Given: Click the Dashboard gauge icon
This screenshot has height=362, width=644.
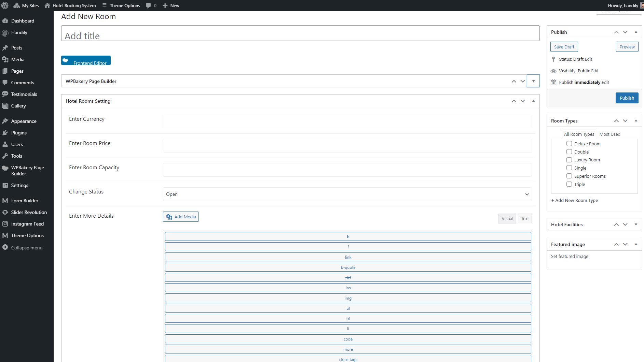Looking at the screenshot, I should [5, 21].
